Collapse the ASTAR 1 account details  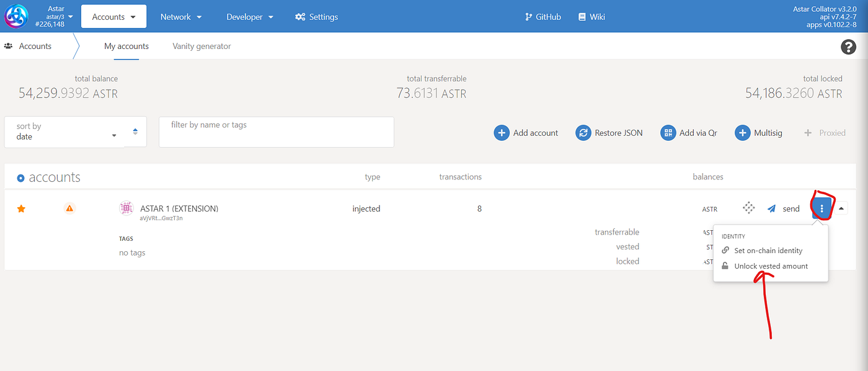click(841, 208)
